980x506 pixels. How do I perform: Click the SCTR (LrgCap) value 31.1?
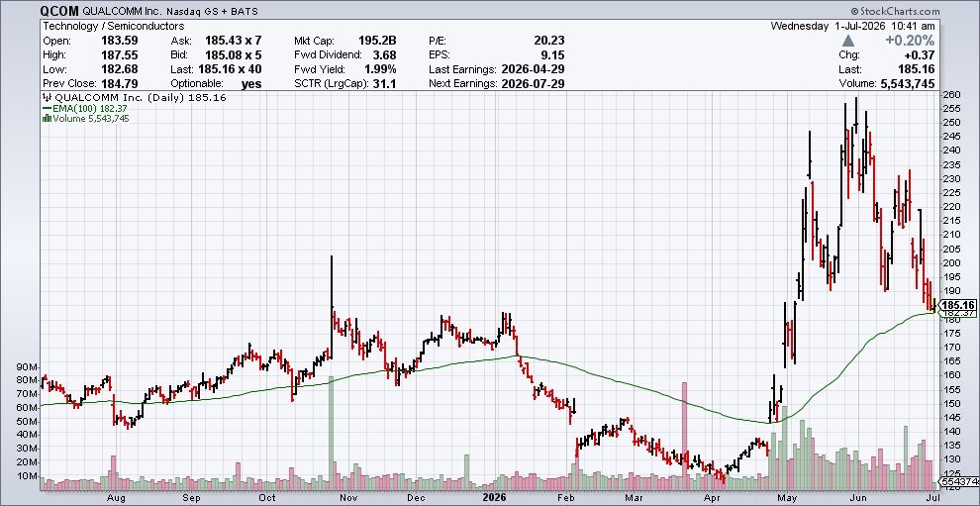tap(386, 84)
